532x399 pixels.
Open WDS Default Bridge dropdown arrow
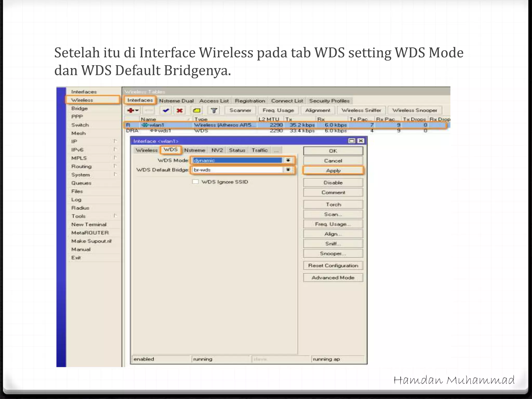tap(288, 170)
